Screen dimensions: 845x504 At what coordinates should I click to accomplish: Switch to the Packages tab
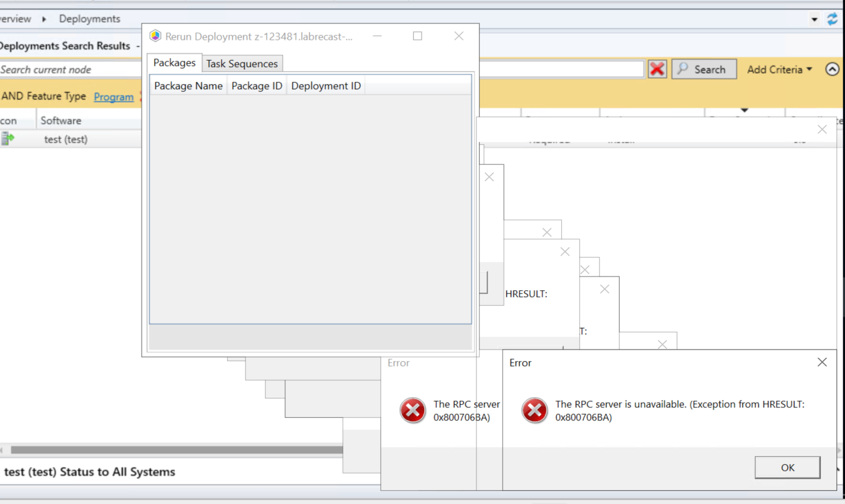tap(174, 63)
